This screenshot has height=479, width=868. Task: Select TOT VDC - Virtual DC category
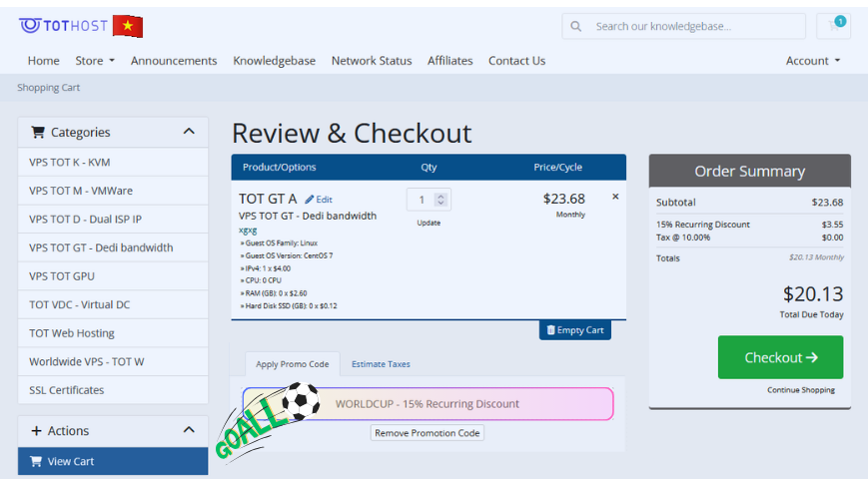pyautogui.click(x=113, y=304)
